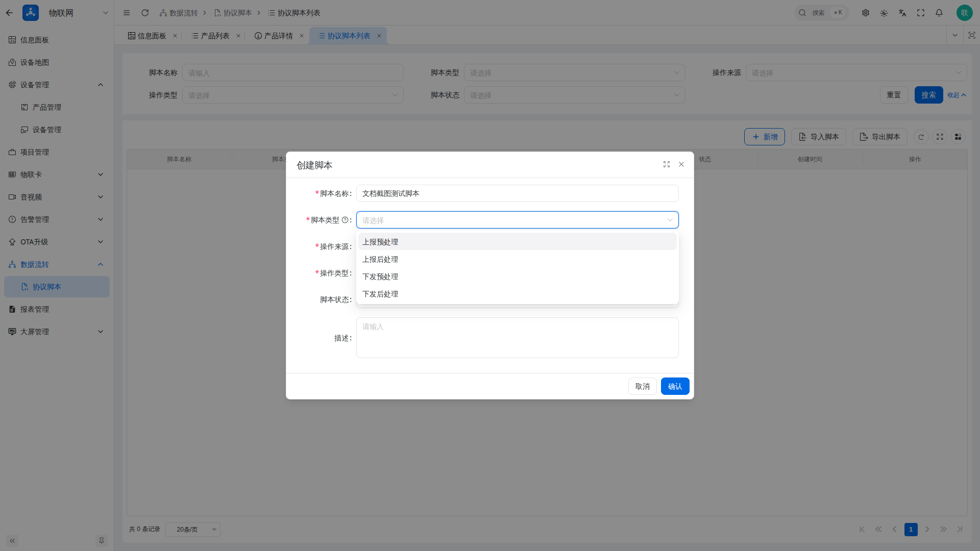Toggle light/dark theme sun icon
Viewport: 980px width, 551px height.
(x=884, y=13)
